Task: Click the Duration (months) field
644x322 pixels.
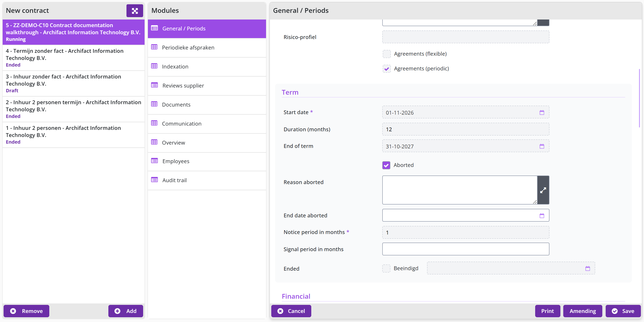Action: [x=466, y=129]
